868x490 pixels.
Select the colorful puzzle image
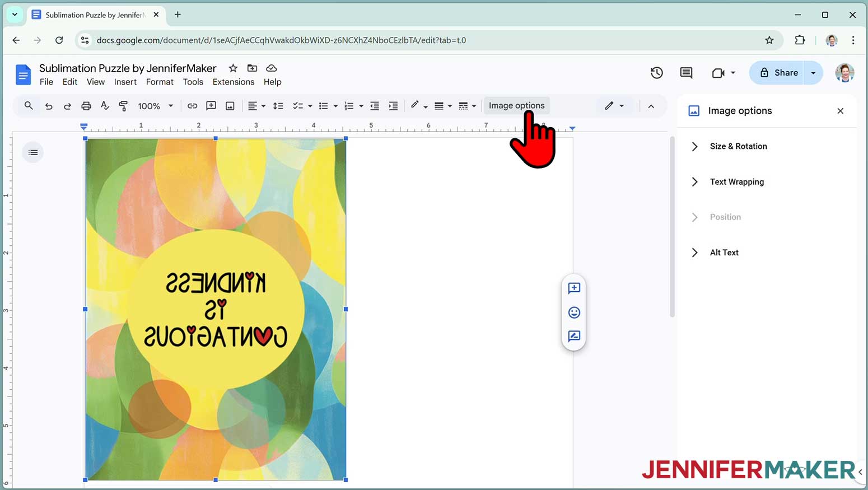(216, 309)
